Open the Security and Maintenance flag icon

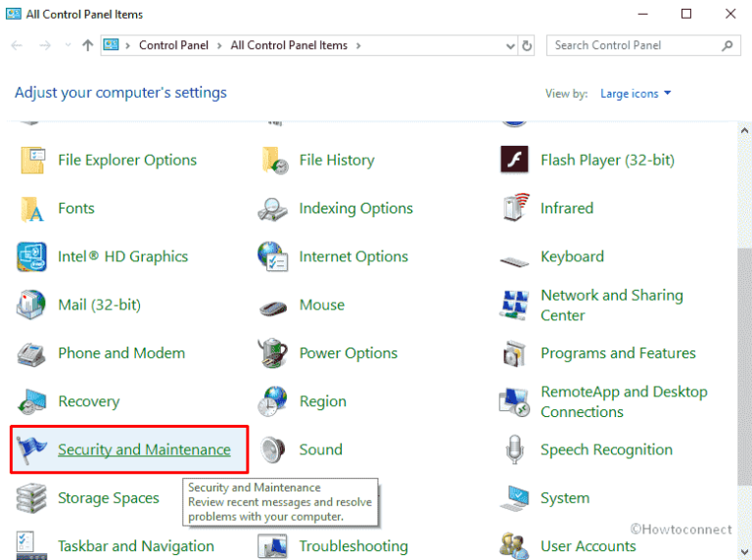pos(31,449)
